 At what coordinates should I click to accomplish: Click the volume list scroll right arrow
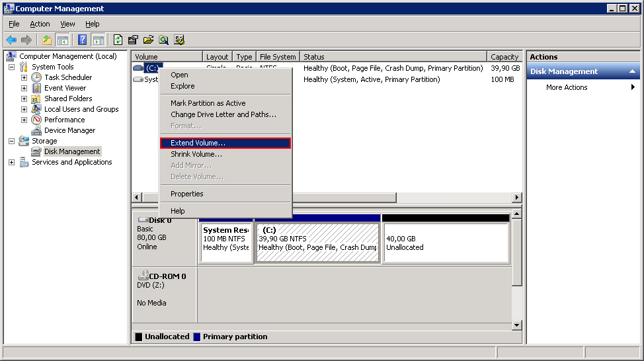point(516,198)
